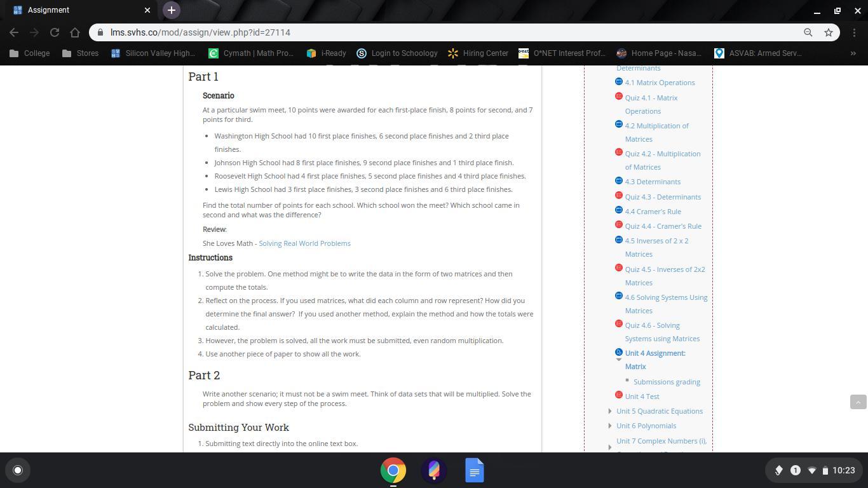The width and height of the screenshot is (868, 488).
Task: Open the Silicon Valley High bookmark
Action: click(x=153, y=53)
